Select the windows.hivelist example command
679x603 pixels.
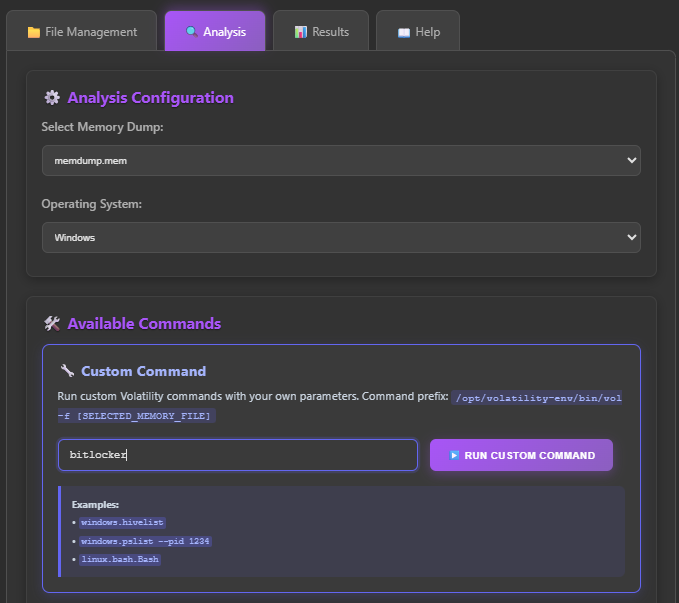click(x=120, y=523)
